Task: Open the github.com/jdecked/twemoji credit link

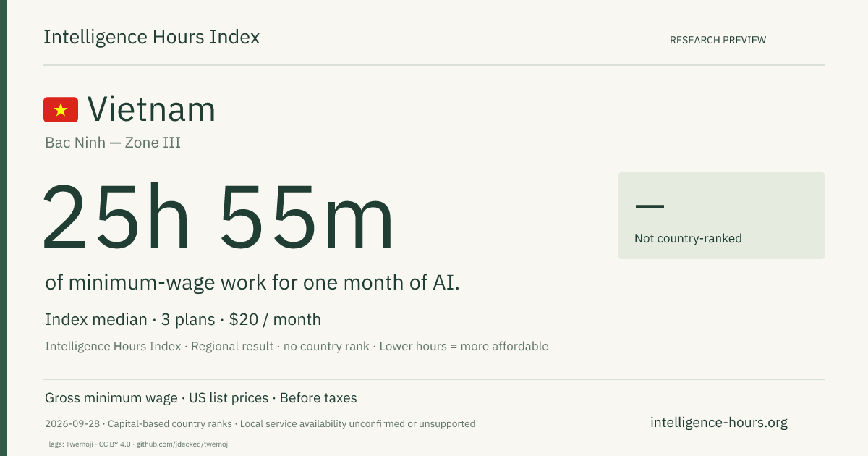Action: click(183, 444)
